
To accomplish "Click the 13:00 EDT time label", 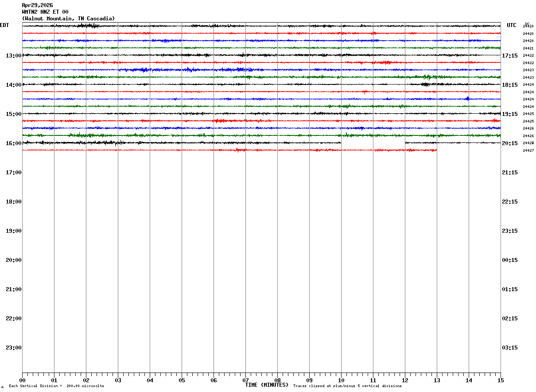I will click(14, 56).
